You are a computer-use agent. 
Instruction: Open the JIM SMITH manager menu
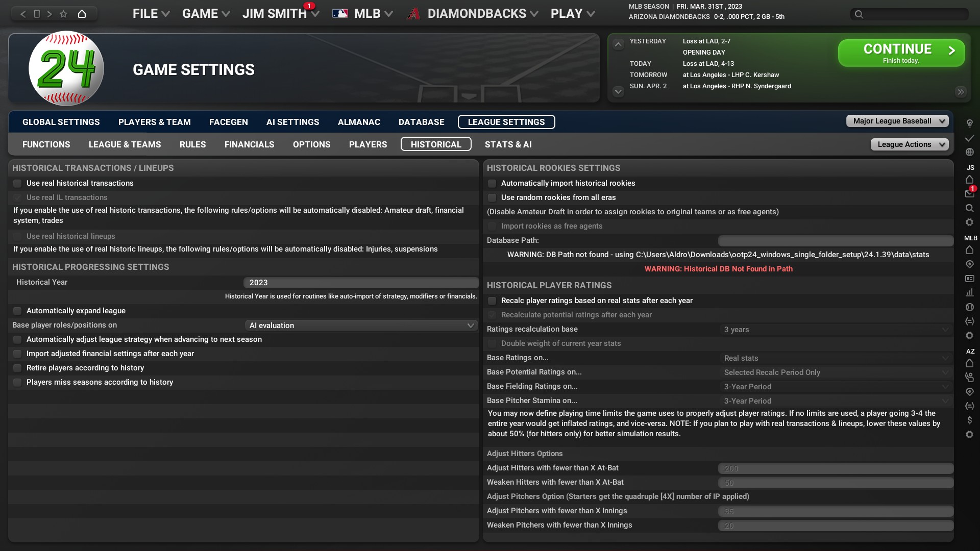[x=281, y=14]
